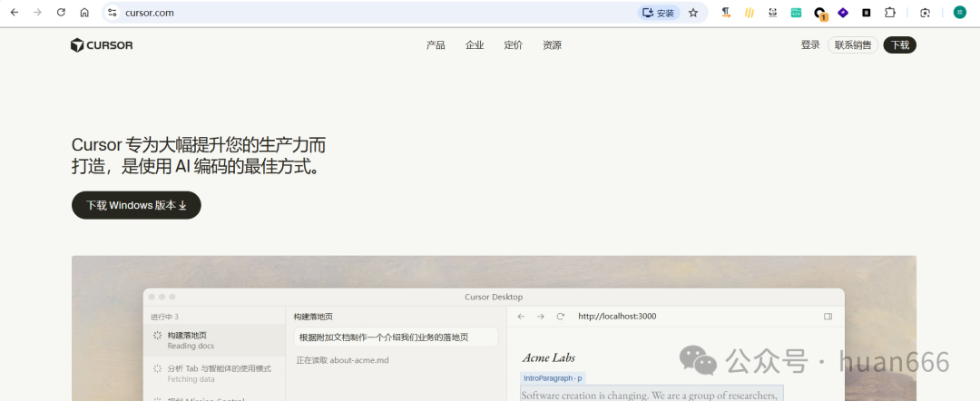This screenshot has height=401, width=980.
Task: Click the browser forward arrow
Action: point(37,13)
